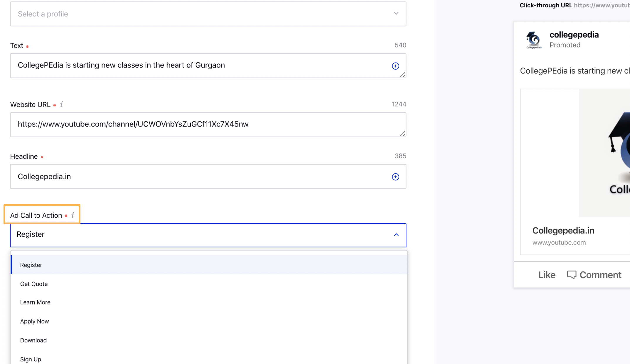Click Like in the ad preview
Viewport: 630px width, 364px height.
click(547, 275)
